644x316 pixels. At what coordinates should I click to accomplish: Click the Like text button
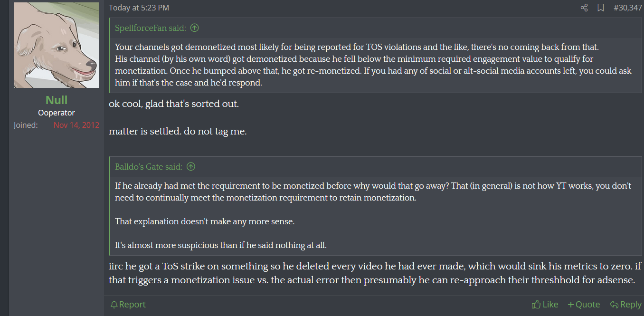coord(550,305)
